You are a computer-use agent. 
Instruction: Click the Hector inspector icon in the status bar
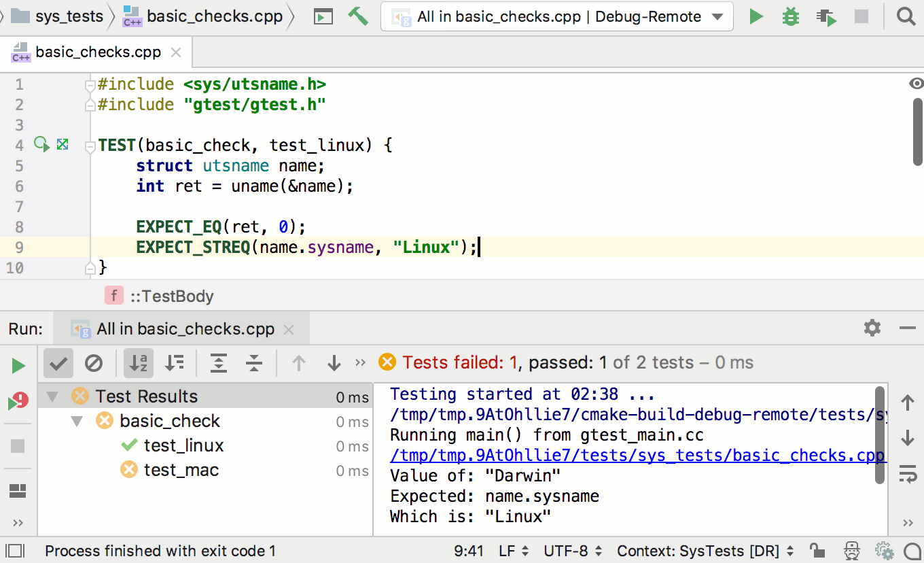point(851,550)
